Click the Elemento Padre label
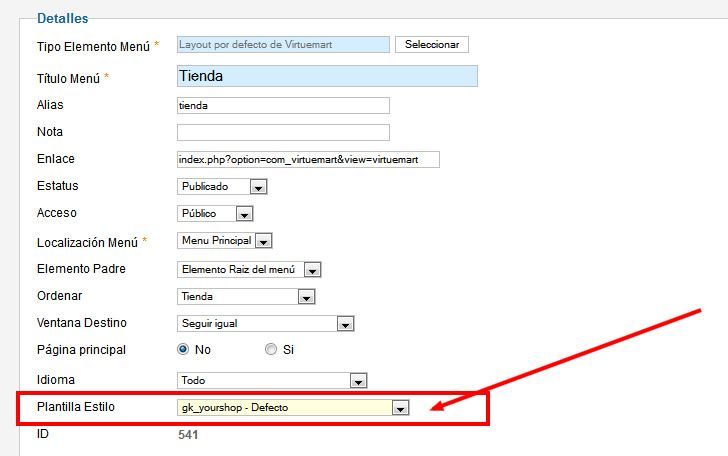728x456 pixels. pos(81,269)
